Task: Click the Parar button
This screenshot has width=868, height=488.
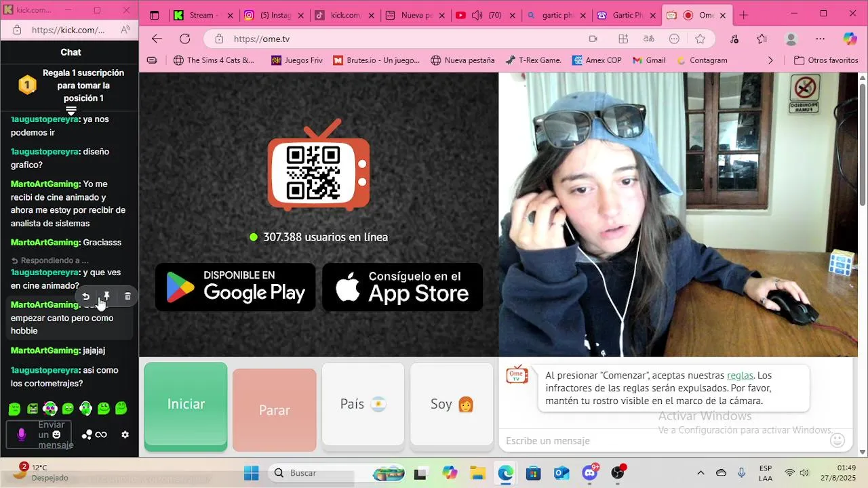Action: [x=274, y=410]
